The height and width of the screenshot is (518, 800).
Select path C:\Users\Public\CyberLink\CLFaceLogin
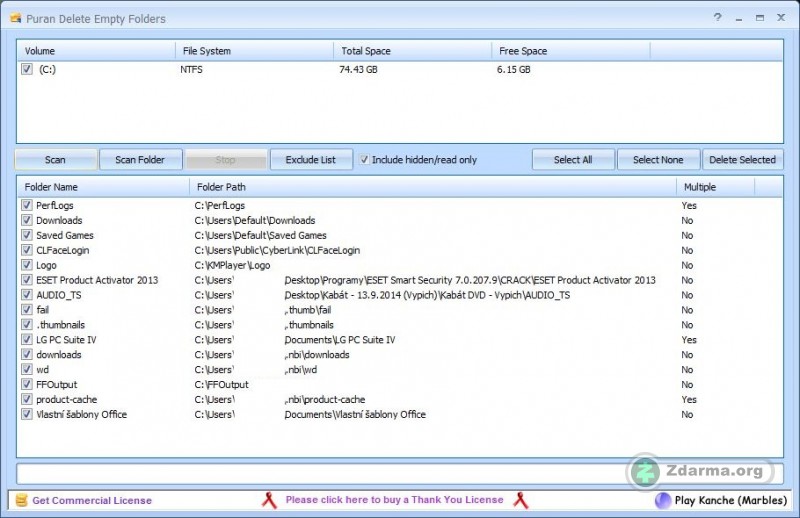tap(277, 251)
